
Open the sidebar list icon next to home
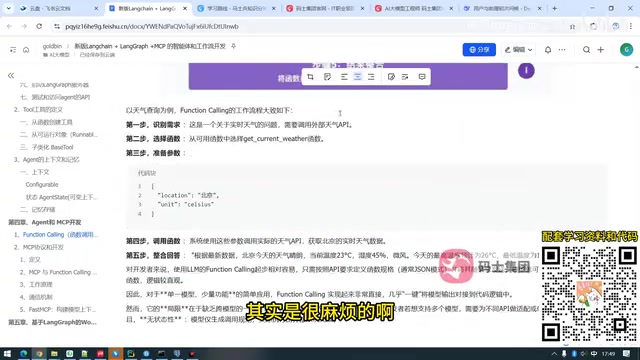(x=13, y=50)
